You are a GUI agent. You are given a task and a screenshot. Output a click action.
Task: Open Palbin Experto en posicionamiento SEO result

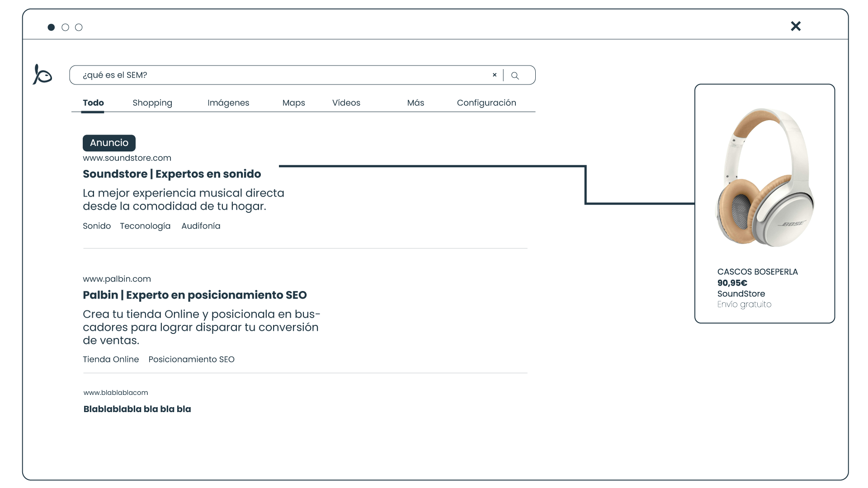(194, 295)
